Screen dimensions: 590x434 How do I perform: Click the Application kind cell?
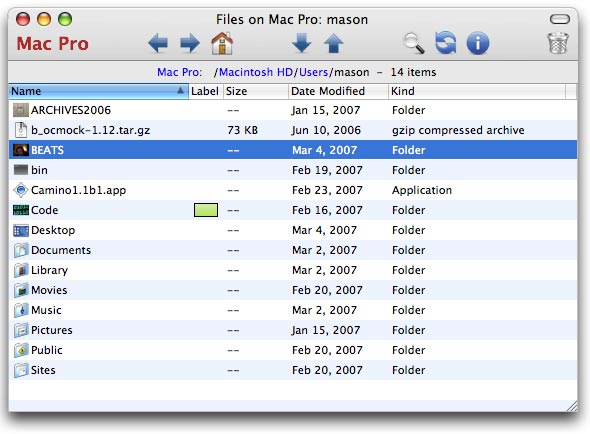pyautogui.click(x=422, y=190)
